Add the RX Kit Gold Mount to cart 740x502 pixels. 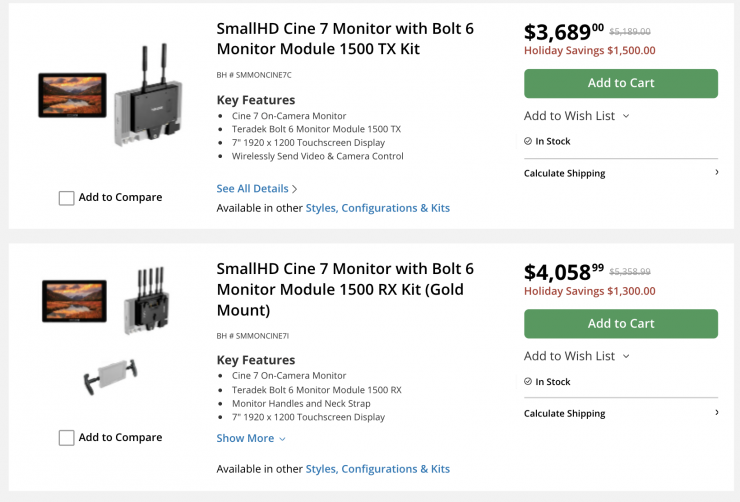click(x=620, y=323)
